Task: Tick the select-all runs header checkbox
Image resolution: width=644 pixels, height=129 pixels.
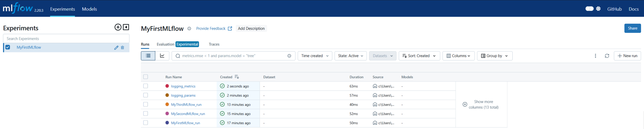Action: pos(146,77)
